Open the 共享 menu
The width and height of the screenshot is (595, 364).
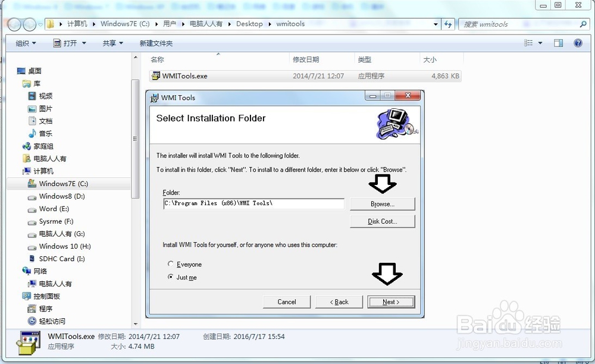point(112,43)
